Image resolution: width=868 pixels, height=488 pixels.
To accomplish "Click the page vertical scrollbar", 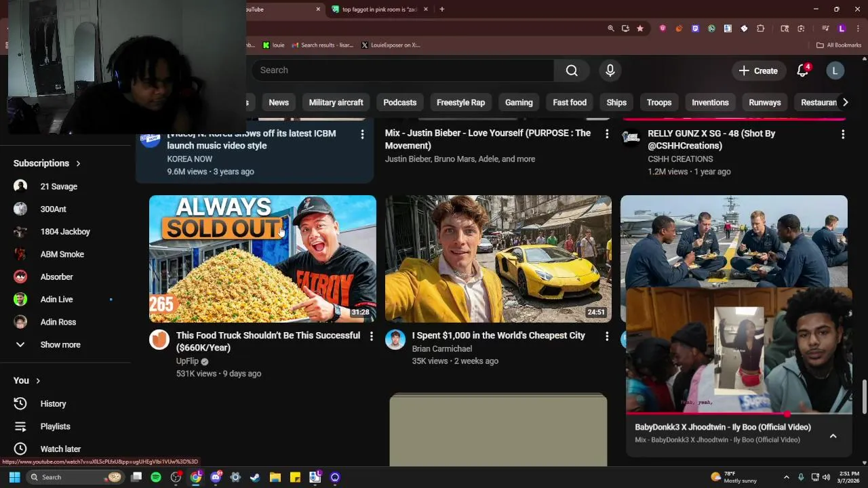I will click(864, 396).
